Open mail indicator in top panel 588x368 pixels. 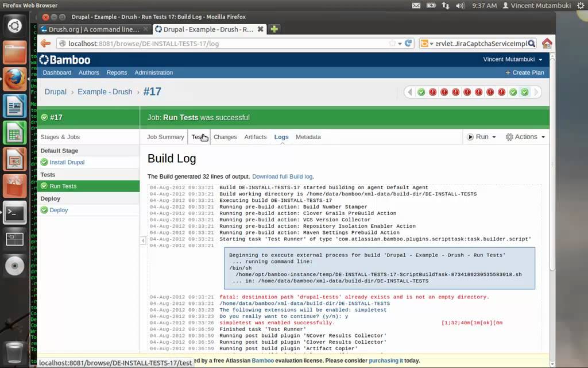(x=416, y=6)
